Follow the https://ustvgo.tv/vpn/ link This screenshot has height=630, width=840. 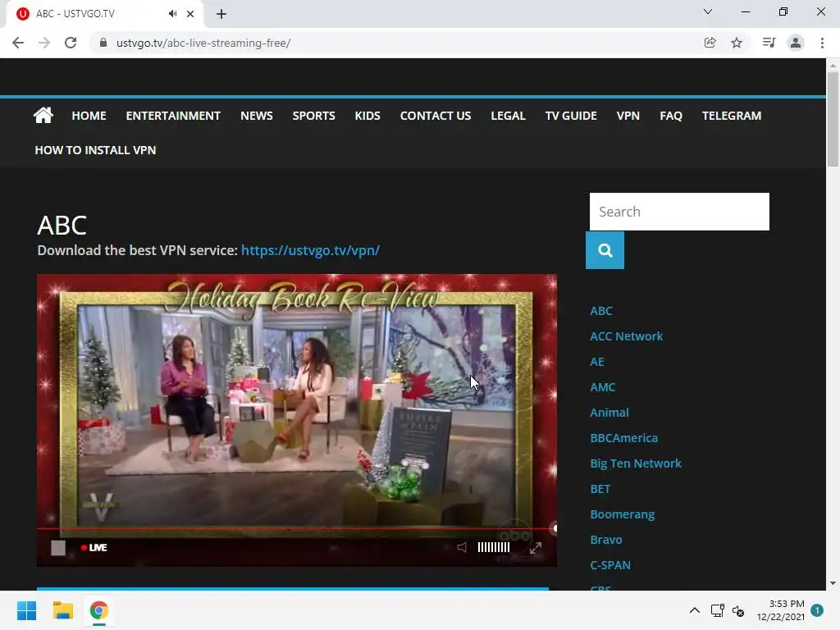pyautogui.click(x=310, y=250)
